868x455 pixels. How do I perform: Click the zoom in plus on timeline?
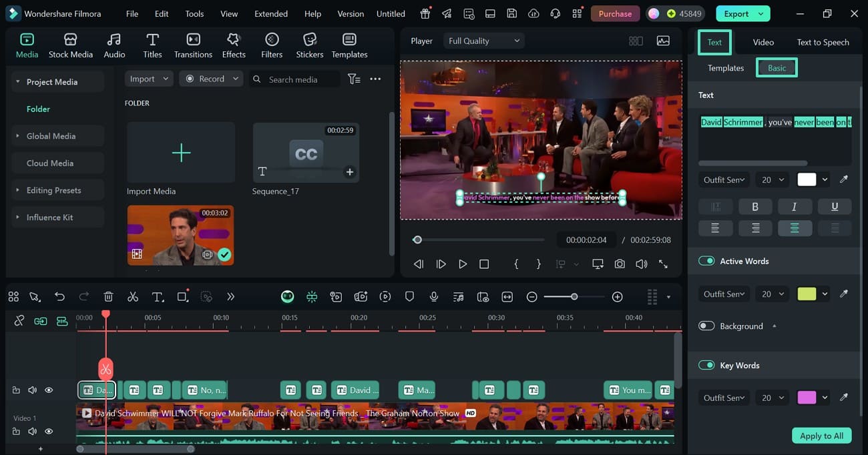(x=618, y=297)
